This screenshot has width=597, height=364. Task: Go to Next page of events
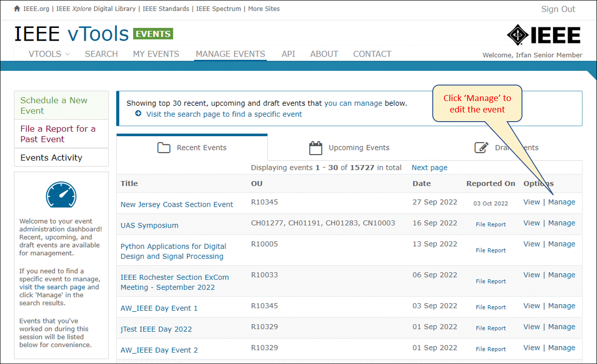coord(430,168)
